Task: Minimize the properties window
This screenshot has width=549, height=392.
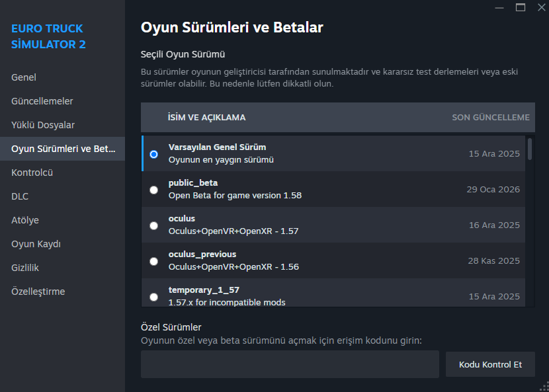Action: (499, 7)
